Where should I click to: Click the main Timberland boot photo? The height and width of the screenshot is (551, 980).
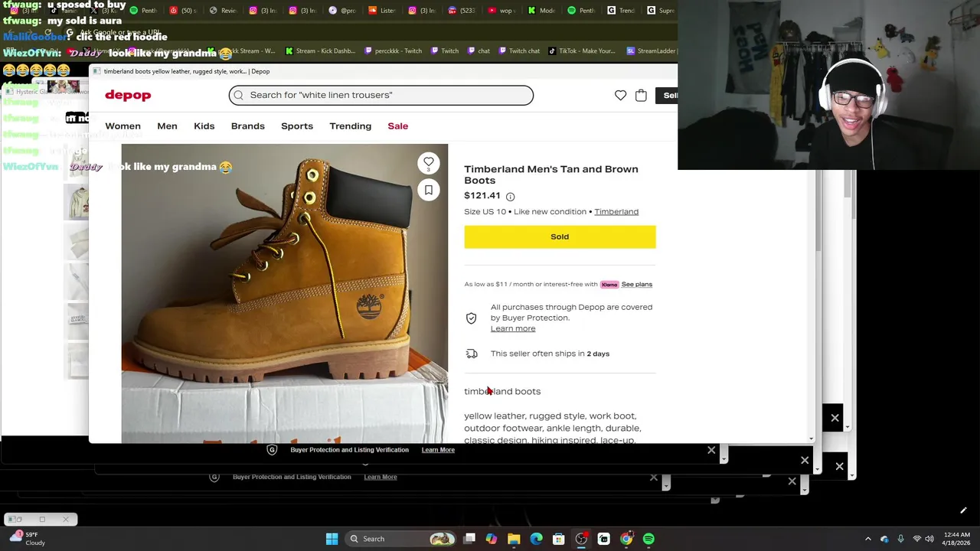(x=284, y=293)
